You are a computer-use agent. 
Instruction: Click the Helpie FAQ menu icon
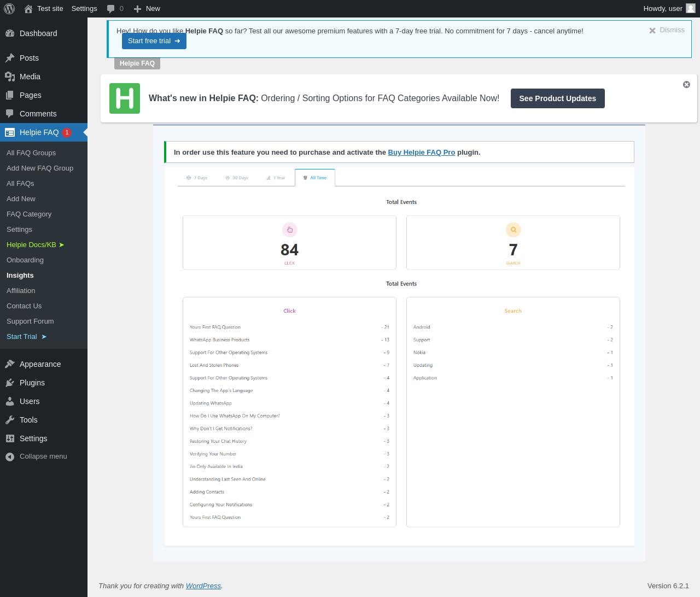tap(10, 132)
